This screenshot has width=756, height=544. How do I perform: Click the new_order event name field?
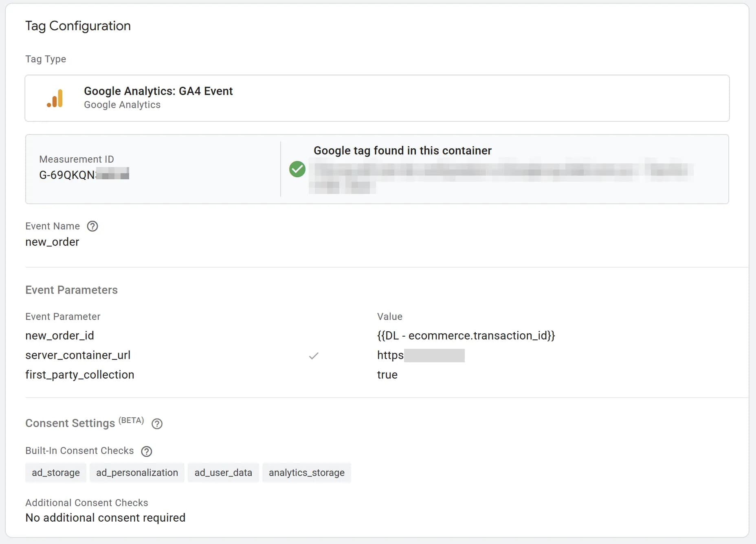[52, 242]
